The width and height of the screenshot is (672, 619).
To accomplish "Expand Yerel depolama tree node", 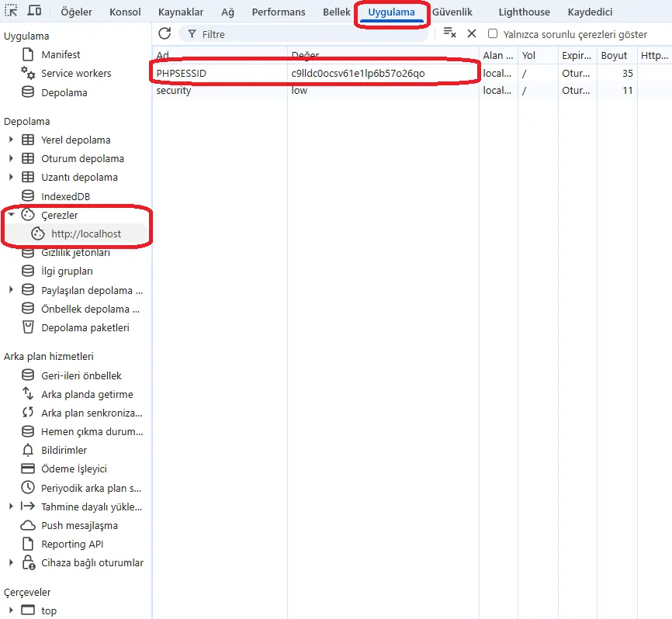I will tap(11, 140).
